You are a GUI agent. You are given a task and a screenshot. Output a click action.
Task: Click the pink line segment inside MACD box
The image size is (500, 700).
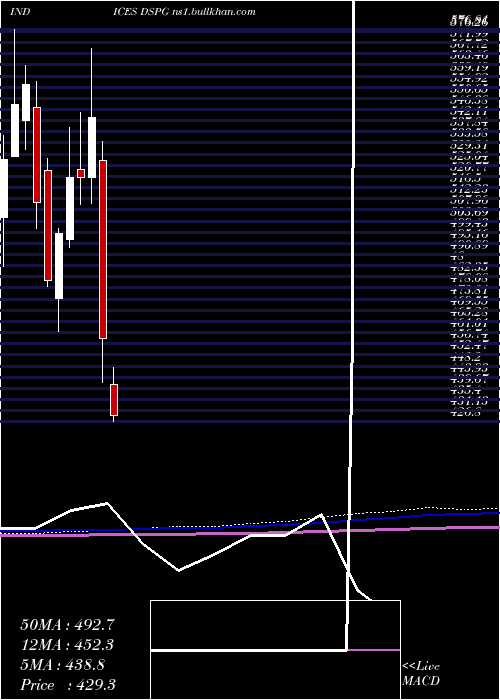coord(373,650)
